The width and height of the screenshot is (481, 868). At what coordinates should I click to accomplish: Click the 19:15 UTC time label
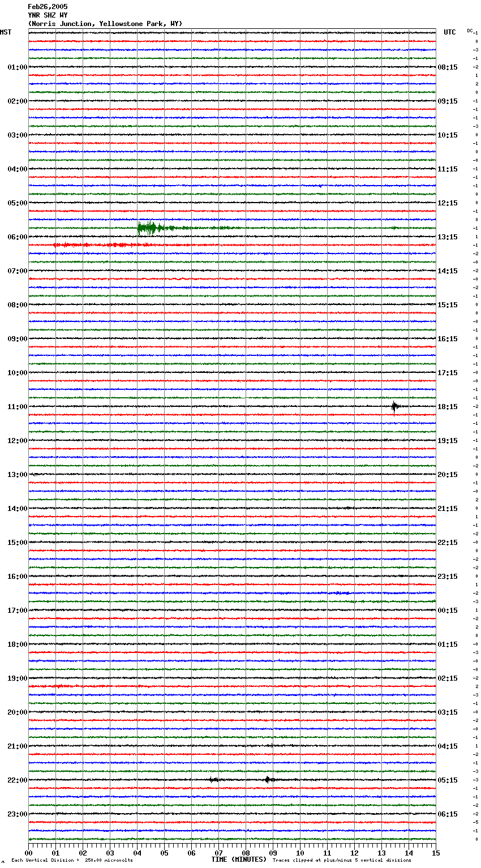[x=448, y=441]
